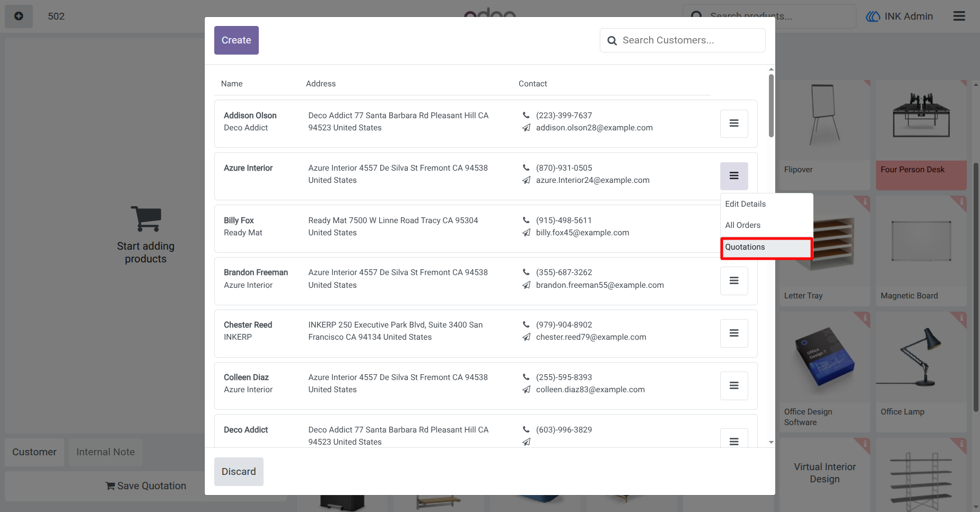Select the Letter Tray product
This screenshot has width=980, height=512.
point(825,251)
